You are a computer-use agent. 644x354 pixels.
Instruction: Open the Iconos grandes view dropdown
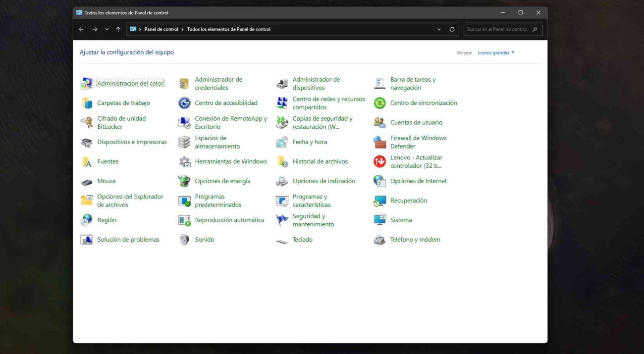click(x=495, y=52)
